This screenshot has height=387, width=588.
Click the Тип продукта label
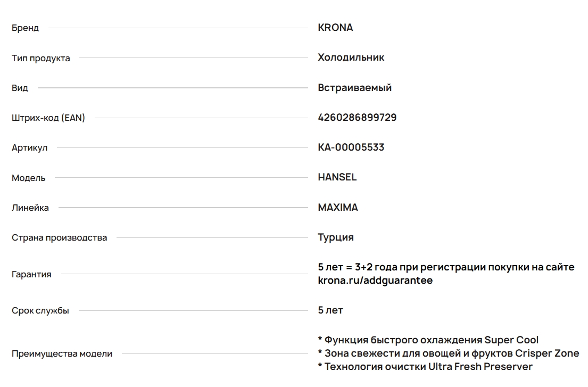click(40, 58)
